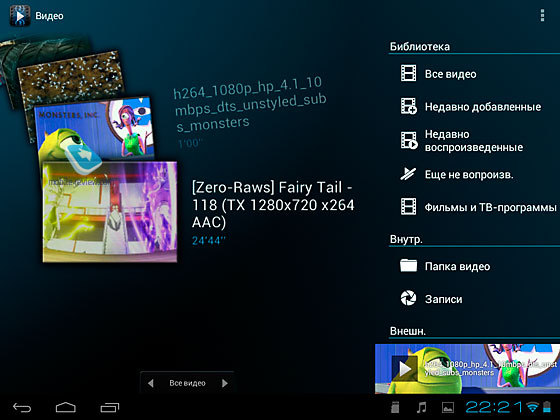Click the film strip icon beside Все видео
Screen dimensions: 560x420
(x=409, y=73)
